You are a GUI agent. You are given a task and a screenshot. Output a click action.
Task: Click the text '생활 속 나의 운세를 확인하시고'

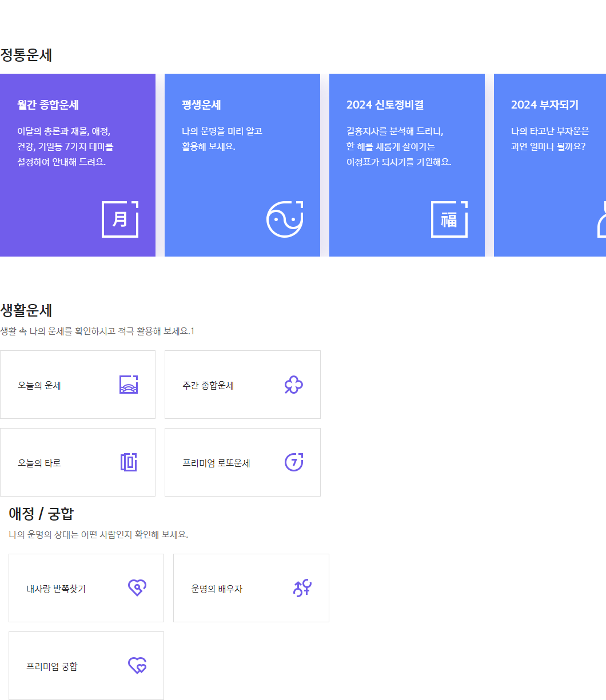click(58, 331)
